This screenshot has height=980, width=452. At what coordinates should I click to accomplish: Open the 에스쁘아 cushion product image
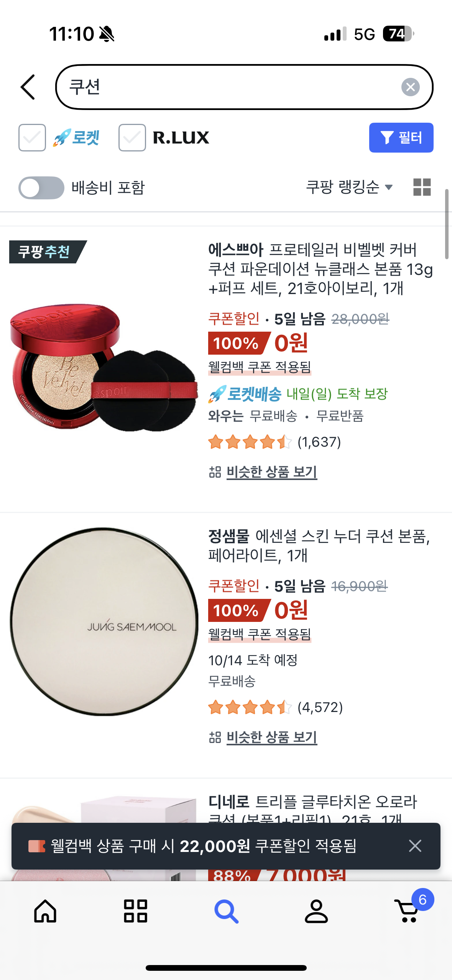click(104, 367)
